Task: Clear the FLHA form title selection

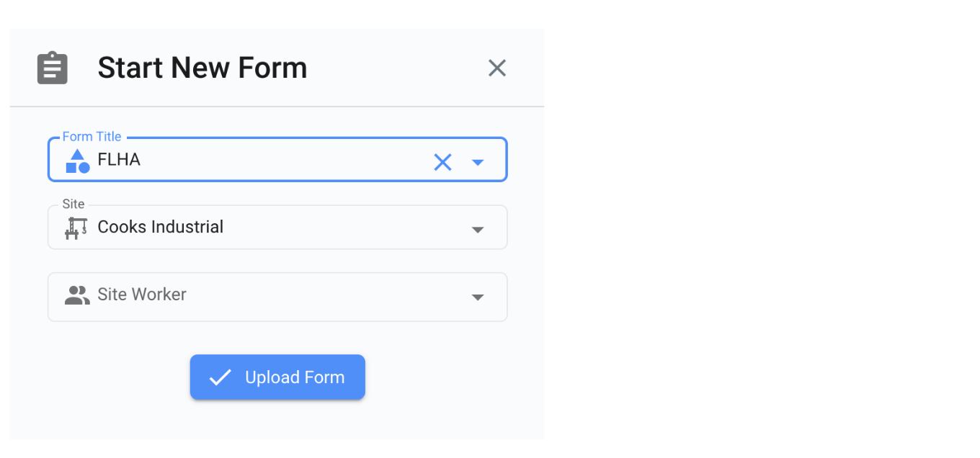Action: pos(442,162)
